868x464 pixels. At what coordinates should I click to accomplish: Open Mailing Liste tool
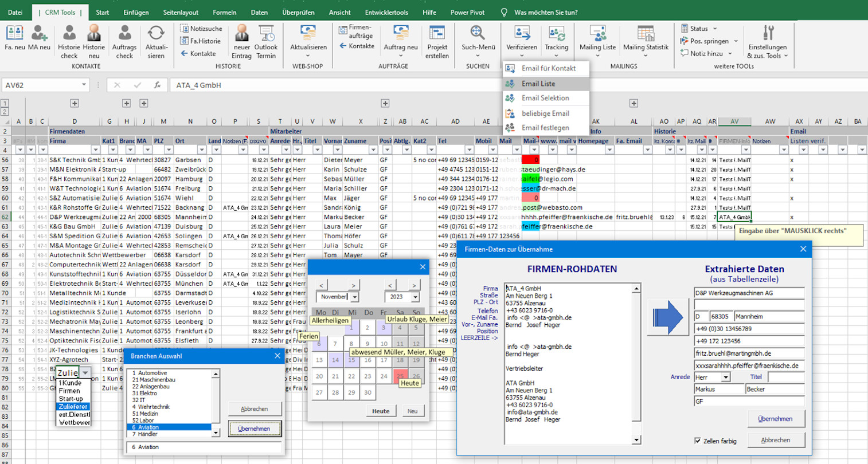tap(597, 42)
